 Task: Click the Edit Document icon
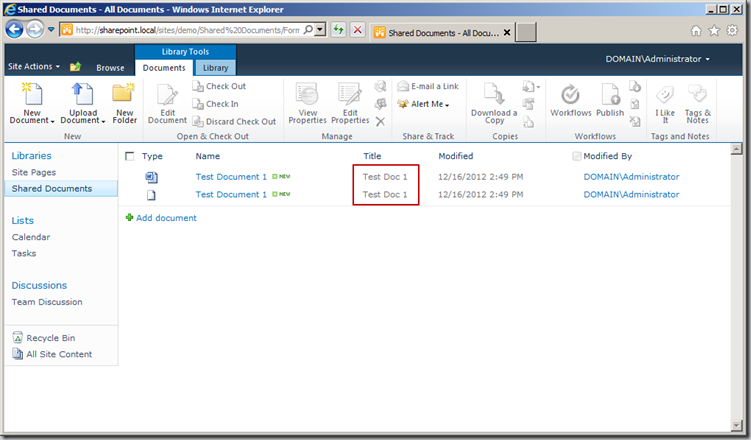(167, 95)
